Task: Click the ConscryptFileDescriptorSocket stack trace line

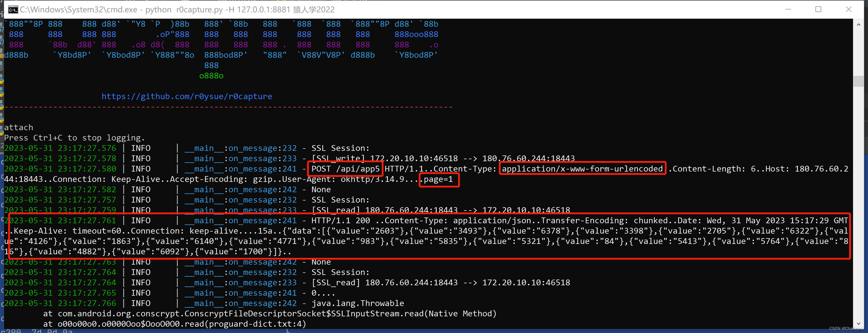Action: (270, 314)
